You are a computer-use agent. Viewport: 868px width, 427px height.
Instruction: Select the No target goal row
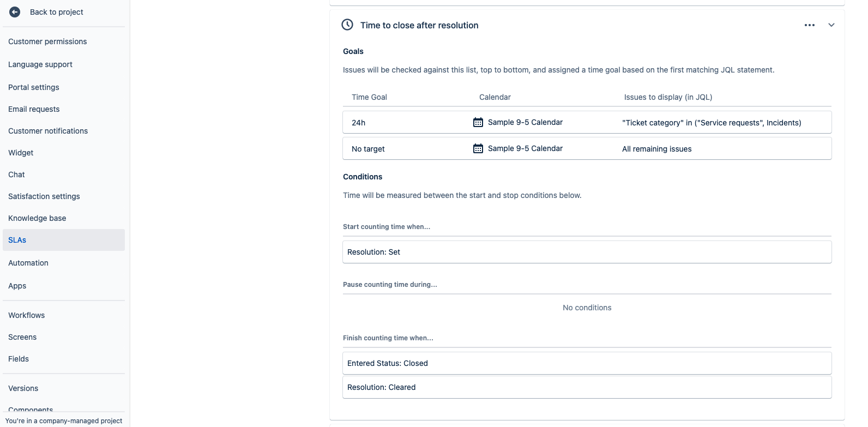(369, 149)
